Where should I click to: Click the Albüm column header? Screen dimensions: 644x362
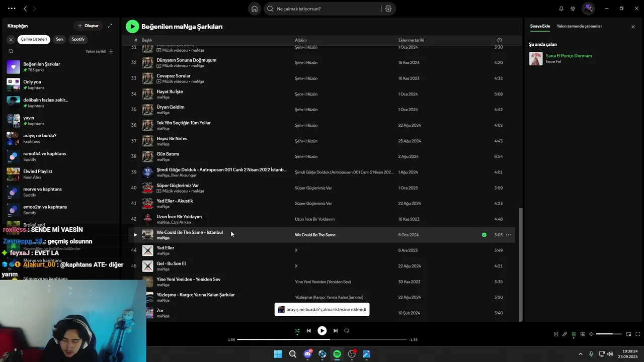click(x=301, y=40)
